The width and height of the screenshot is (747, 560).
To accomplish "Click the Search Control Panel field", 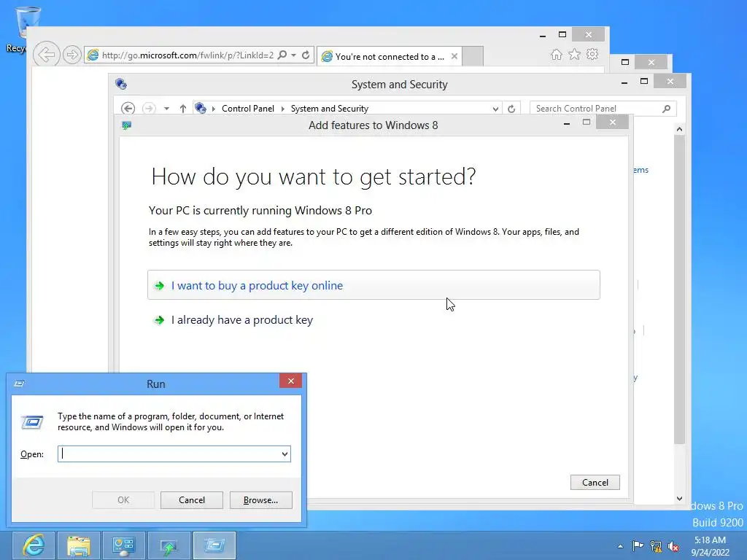I will click(603, 109).
